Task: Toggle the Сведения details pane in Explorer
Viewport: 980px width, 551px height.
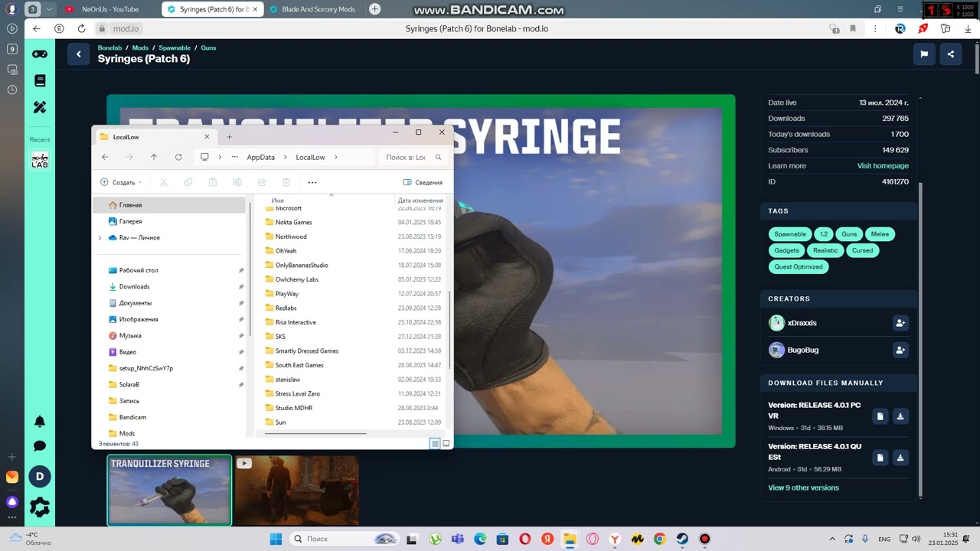Action: [x=423, y=182]
